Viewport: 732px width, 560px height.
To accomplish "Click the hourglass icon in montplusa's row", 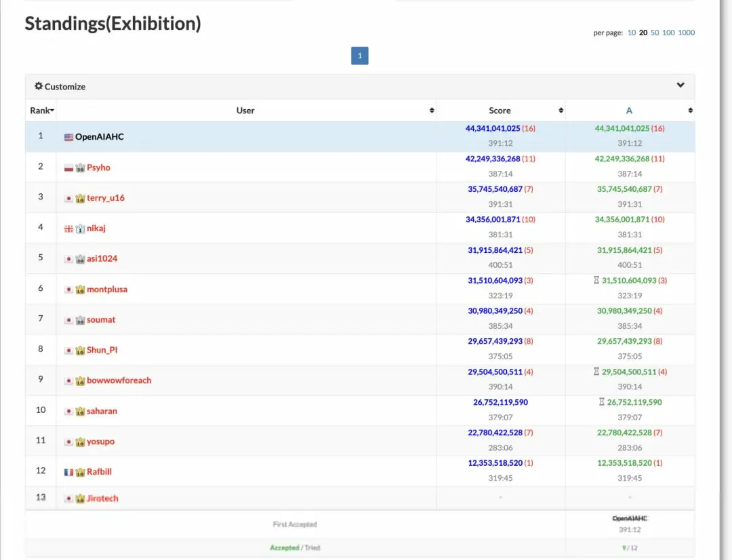I will (596, 281).
